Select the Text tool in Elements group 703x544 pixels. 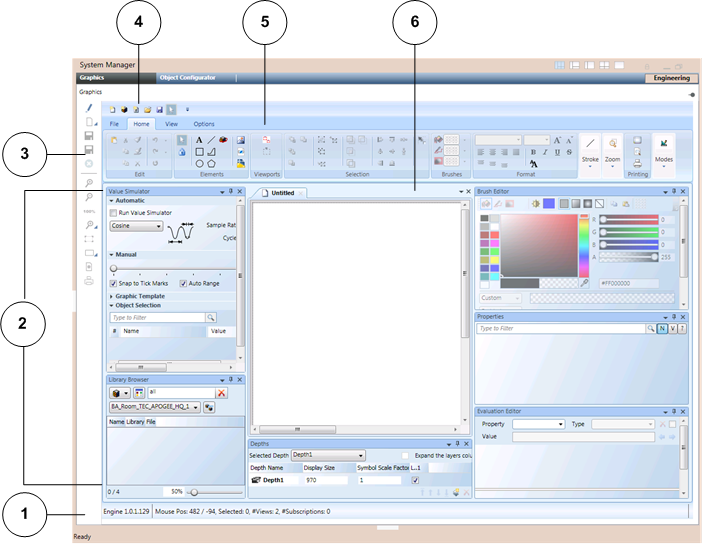(x=200, y=141)
